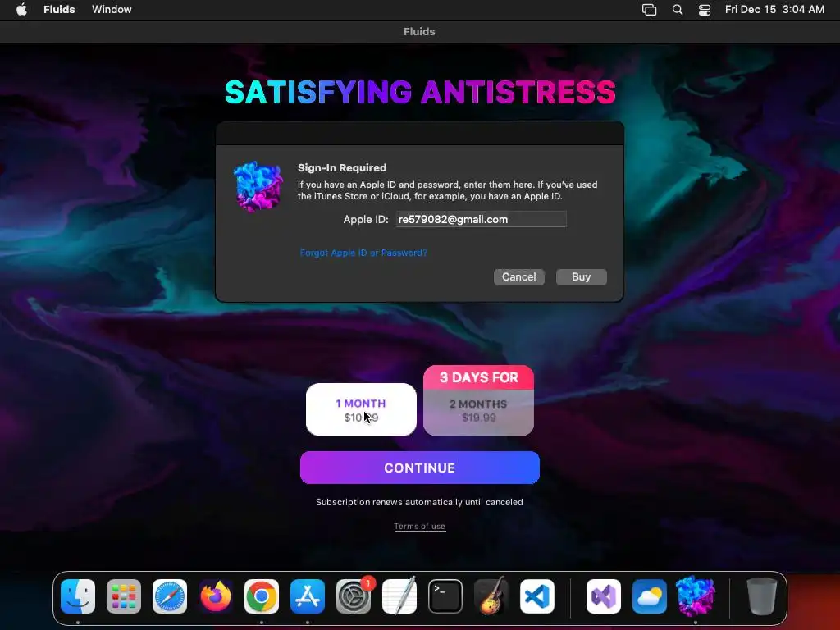
Task: Open Spotlight search icon
Action: click(x=677, y=10)
